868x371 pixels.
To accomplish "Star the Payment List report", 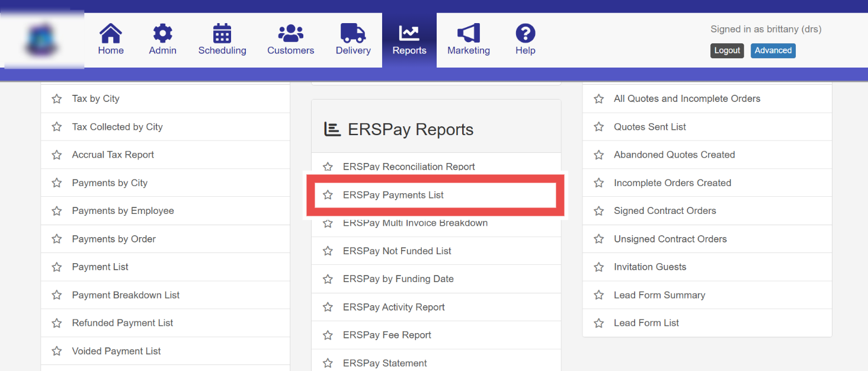I will tap(57, 267).
